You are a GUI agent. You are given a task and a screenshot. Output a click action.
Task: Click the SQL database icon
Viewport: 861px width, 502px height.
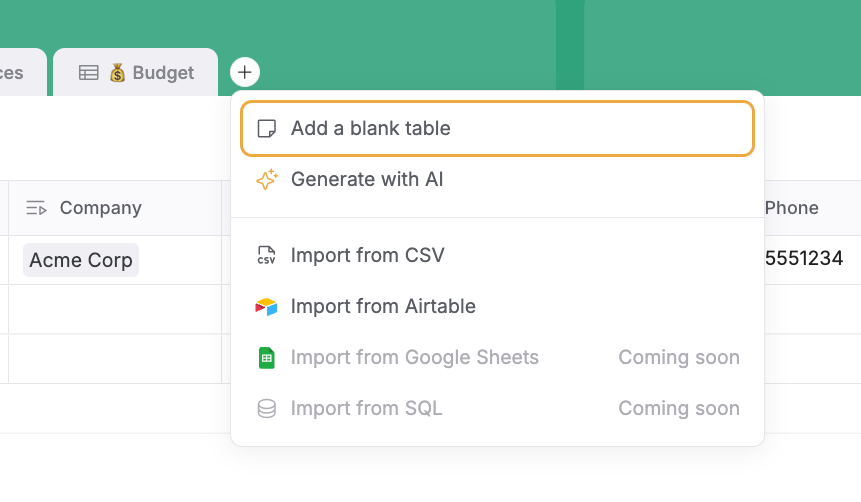click(x=266, y=409)
